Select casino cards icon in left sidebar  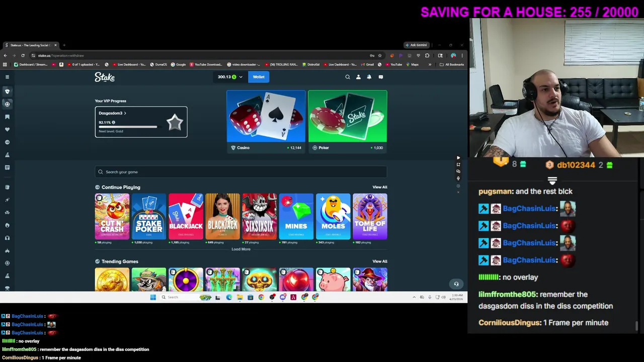[x=7, y=91]
